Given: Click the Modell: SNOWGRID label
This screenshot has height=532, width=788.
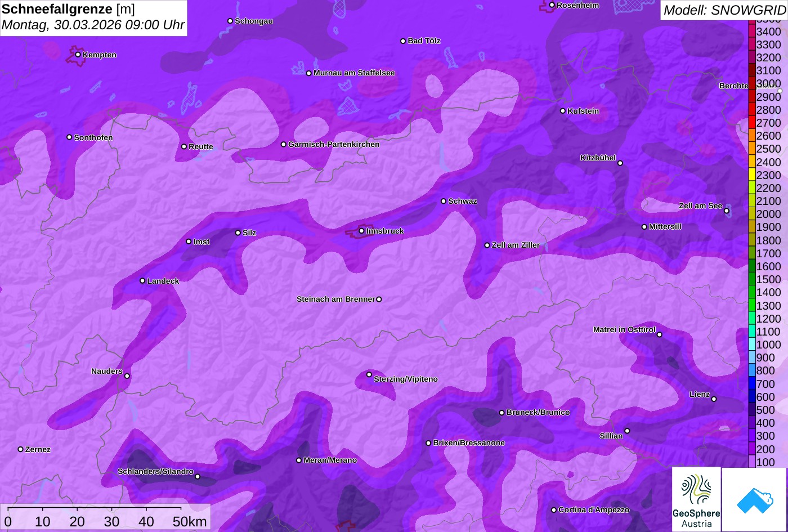Looking at the screenshot, I should point(724,10).
